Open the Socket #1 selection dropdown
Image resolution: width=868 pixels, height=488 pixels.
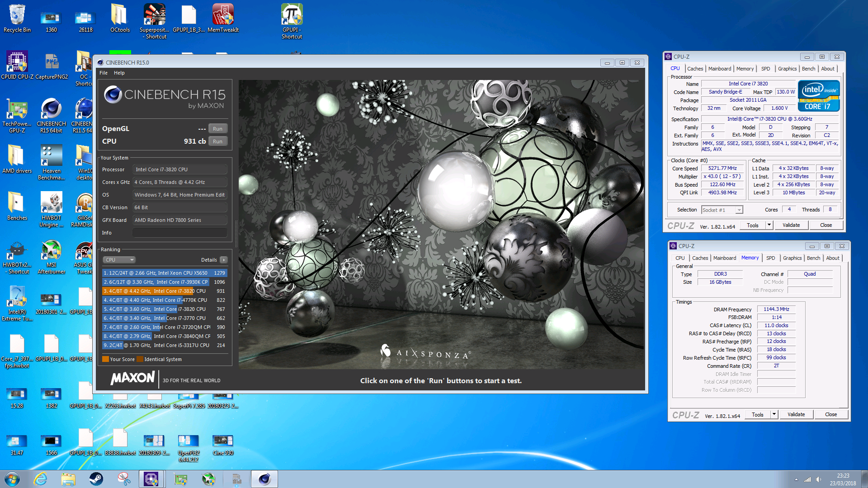[722, 210]
